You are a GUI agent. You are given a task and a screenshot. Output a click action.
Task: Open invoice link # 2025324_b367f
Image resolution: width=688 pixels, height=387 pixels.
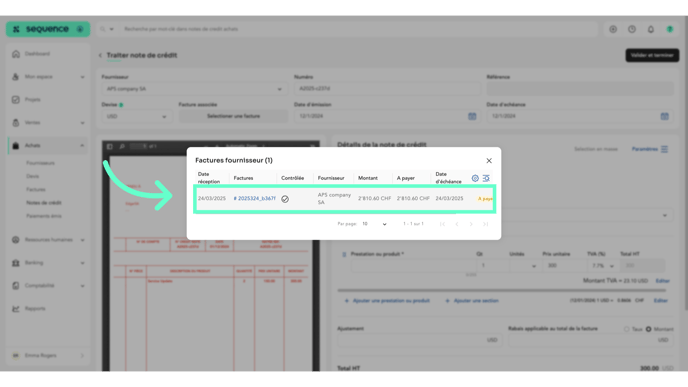(254, 198)
